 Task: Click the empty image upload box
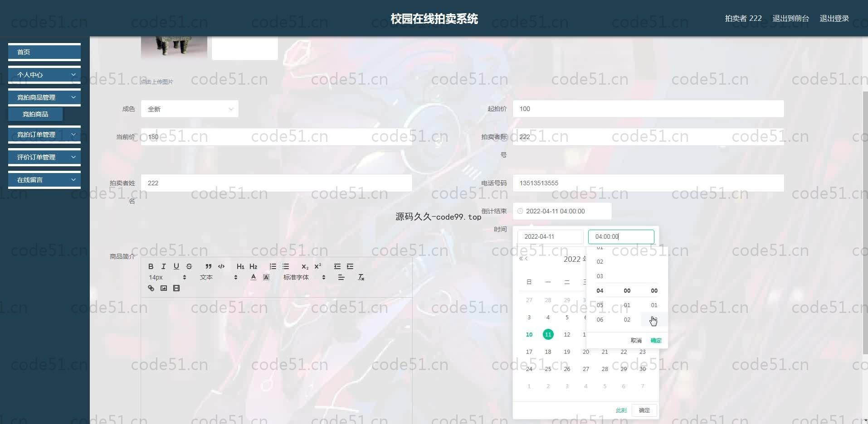[245, 48]
